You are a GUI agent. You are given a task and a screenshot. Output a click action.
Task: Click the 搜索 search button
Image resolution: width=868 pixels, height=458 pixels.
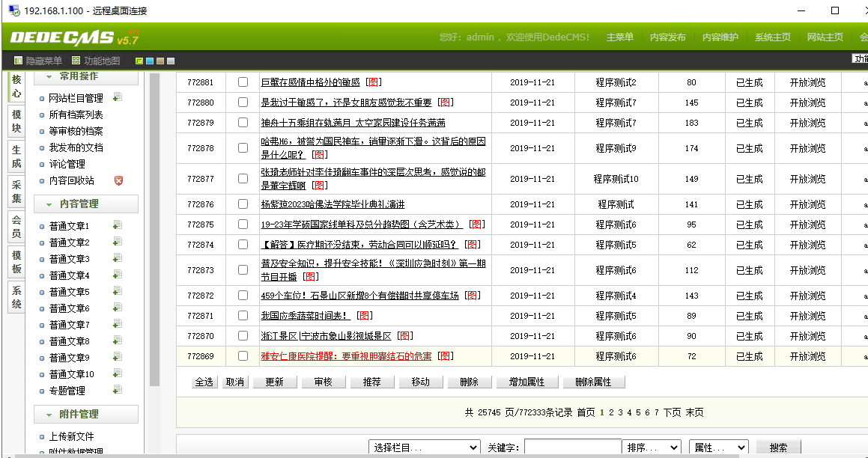(778, 448)
